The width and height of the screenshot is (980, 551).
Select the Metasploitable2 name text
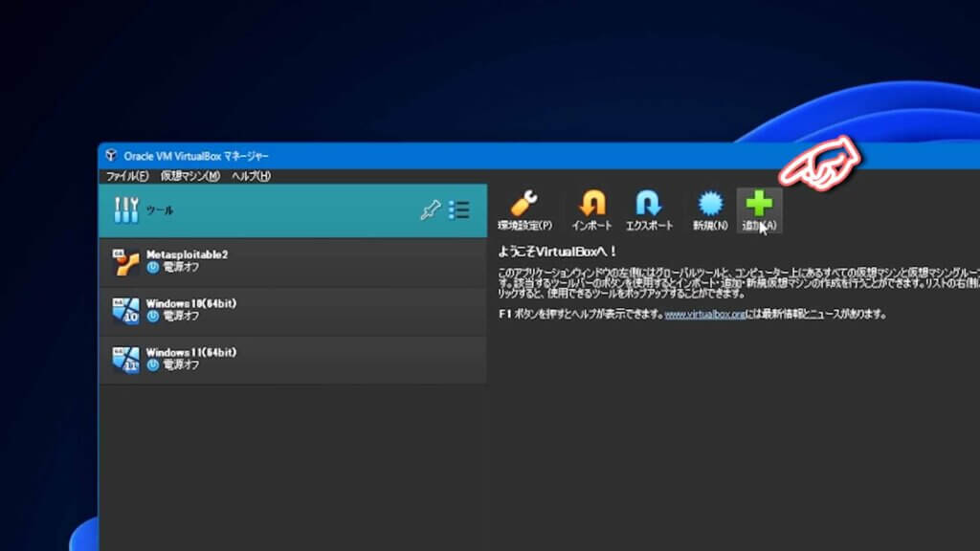[x=187, y=254]
